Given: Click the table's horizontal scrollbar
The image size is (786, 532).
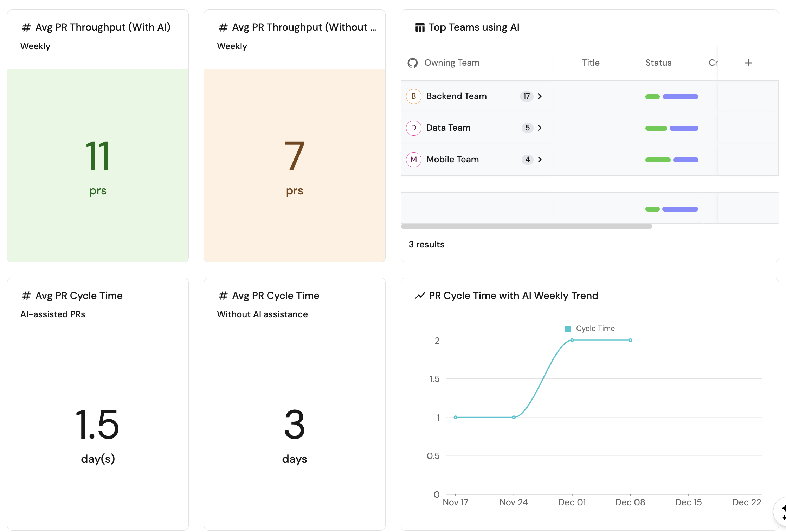Looking at the screenshot, I should (x=526, y=226).
